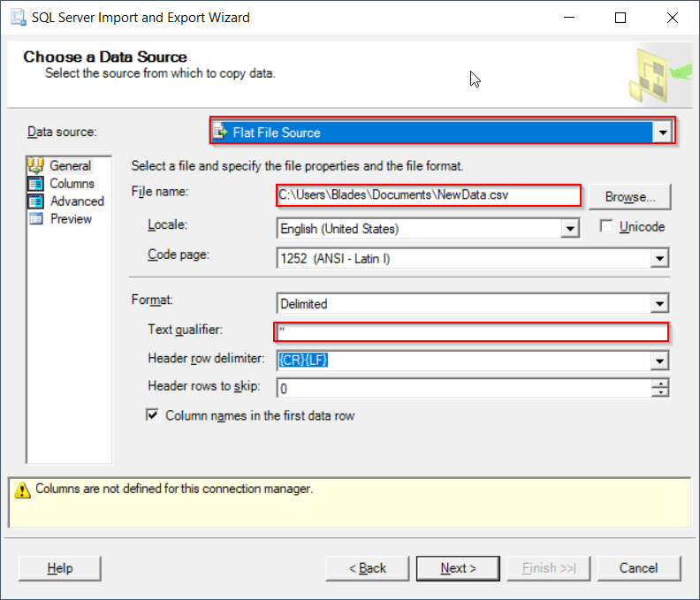Click the Header rows to skip field

click(464, 389)
